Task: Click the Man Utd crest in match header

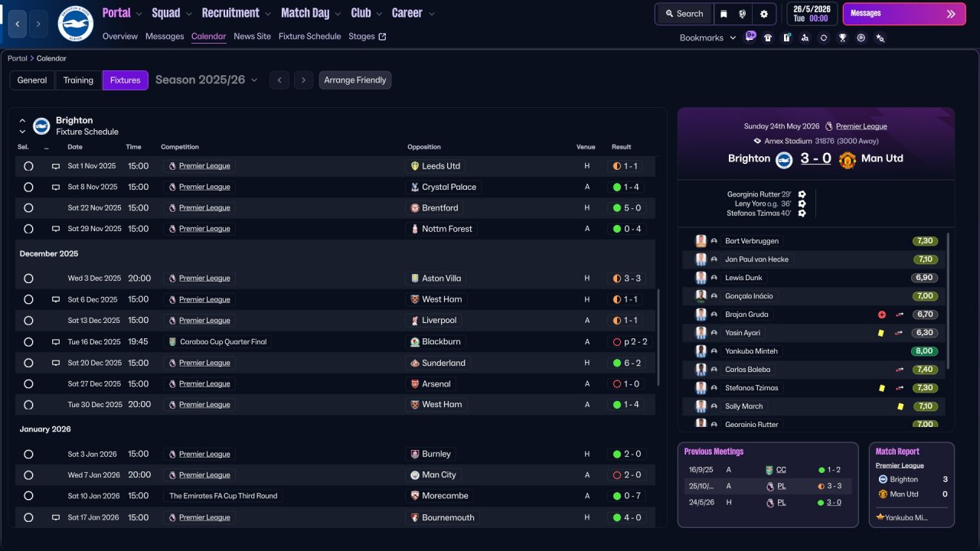Action: click(847, 159)
